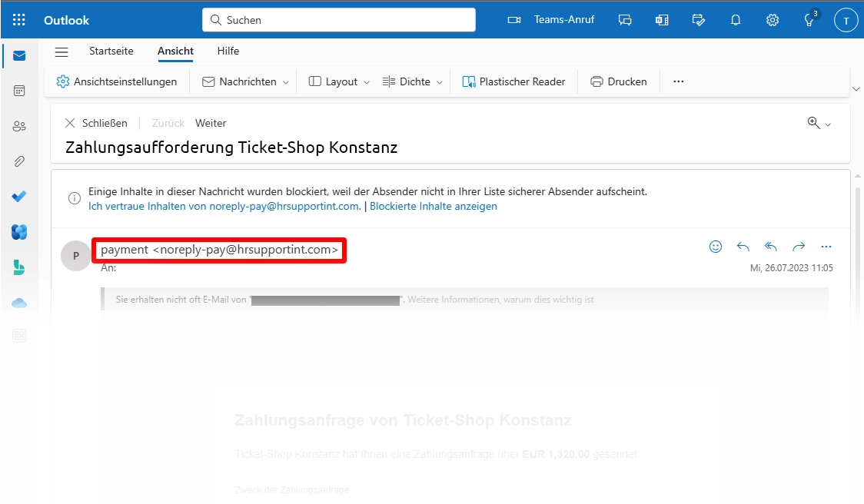Switch to Hilfe tab
Screen dimensions: 864x504
[228, 51]
